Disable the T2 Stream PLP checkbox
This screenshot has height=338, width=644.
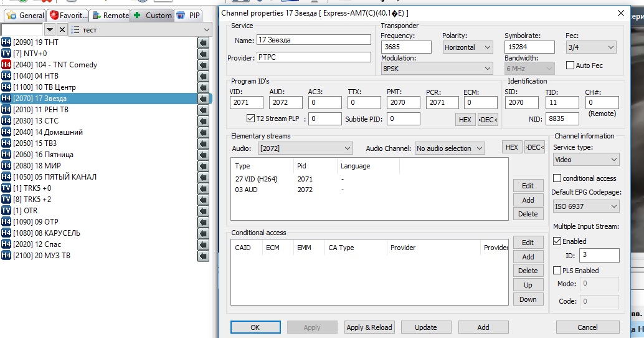pyautogui.click(x=251, y=118)
